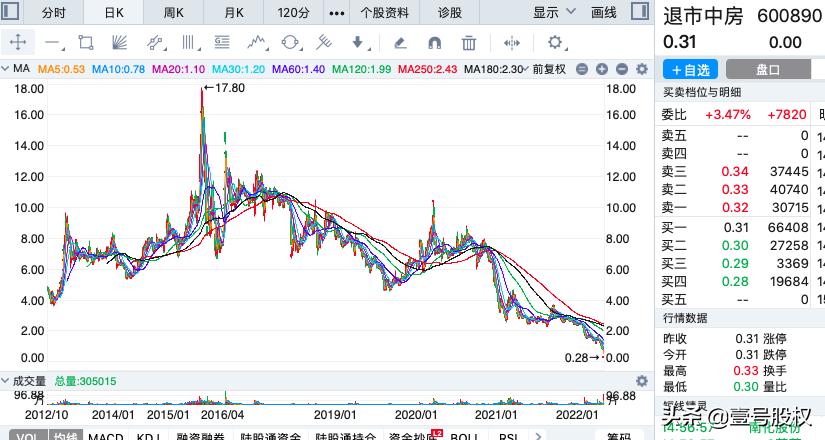Select the circle cycle drawing tool

290,43
